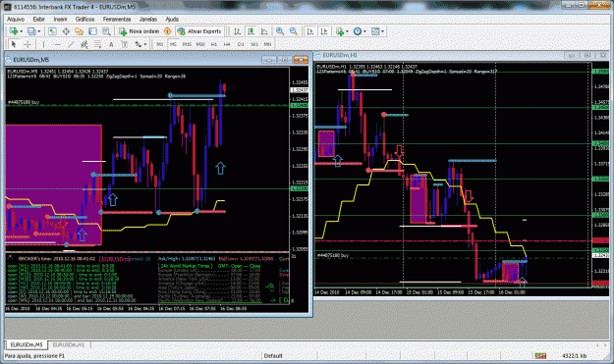The width and height of the screenshot is (614, 364).
Task: Click the connection status bars icon
Action: point(540,356)
